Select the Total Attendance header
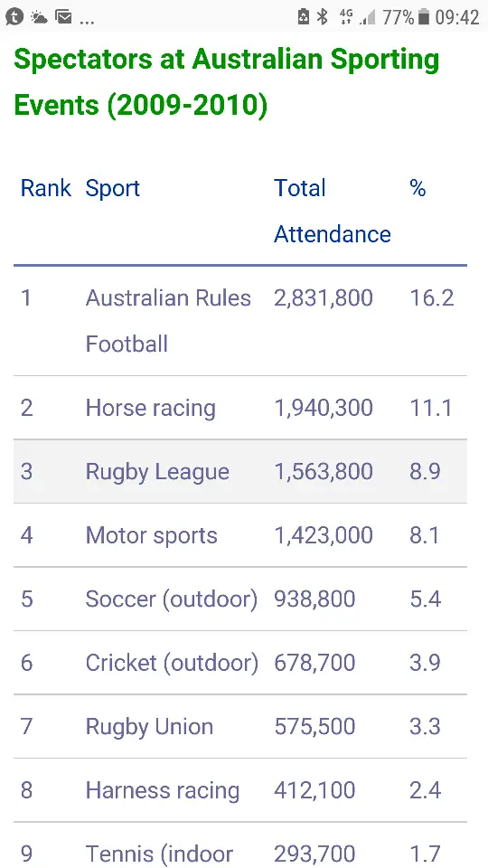 [333, 211]
